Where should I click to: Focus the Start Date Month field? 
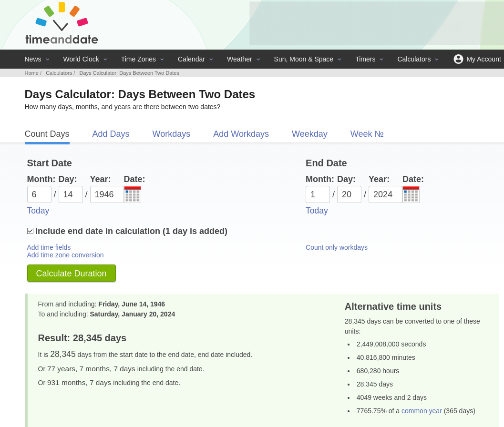(39, 194)
